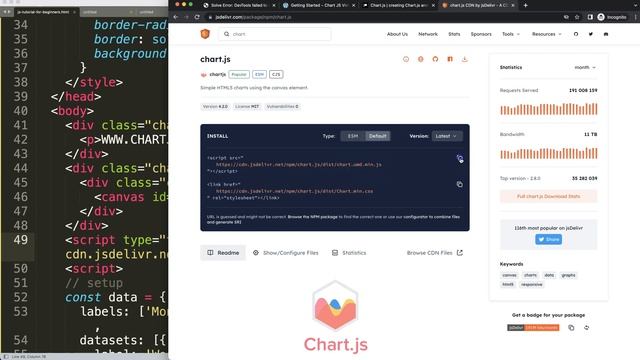
Task: Click the search magnifier icon in search box
Action: [x=227, y=34]
